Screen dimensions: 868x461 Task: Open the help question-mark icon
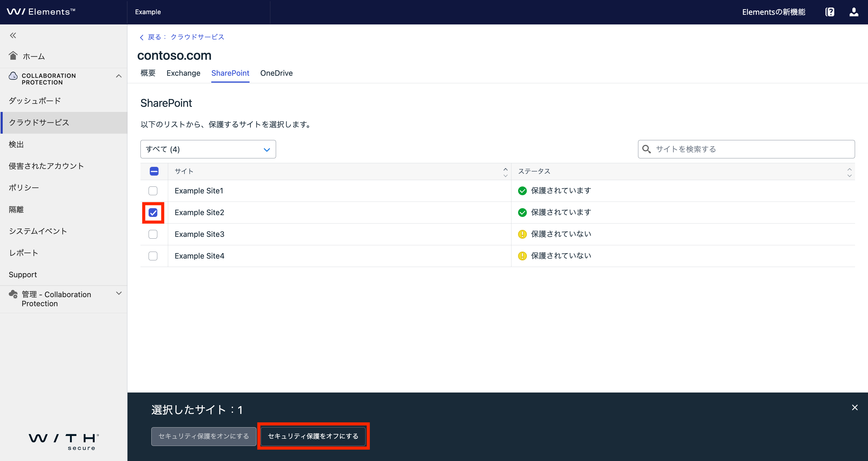tap(830, 12)
